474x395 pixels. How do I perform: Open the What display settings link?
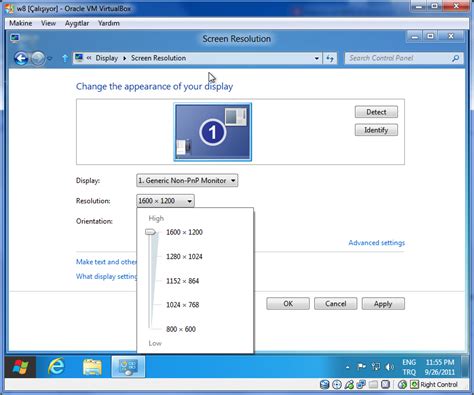(106, 276)
